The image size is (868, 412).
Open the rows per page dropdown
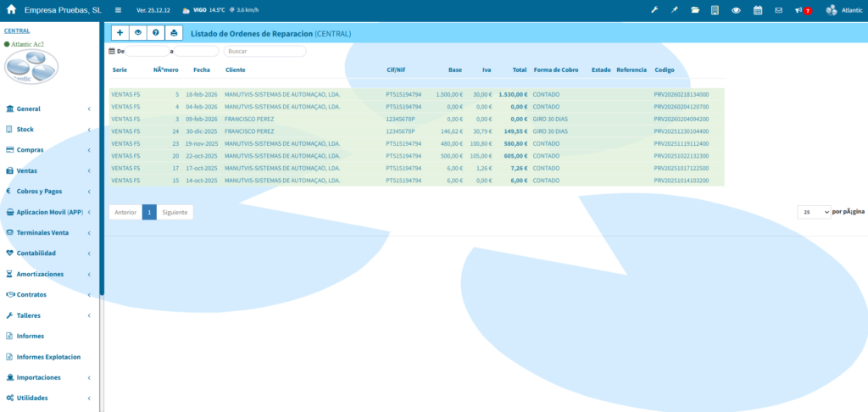pos(814,211)
